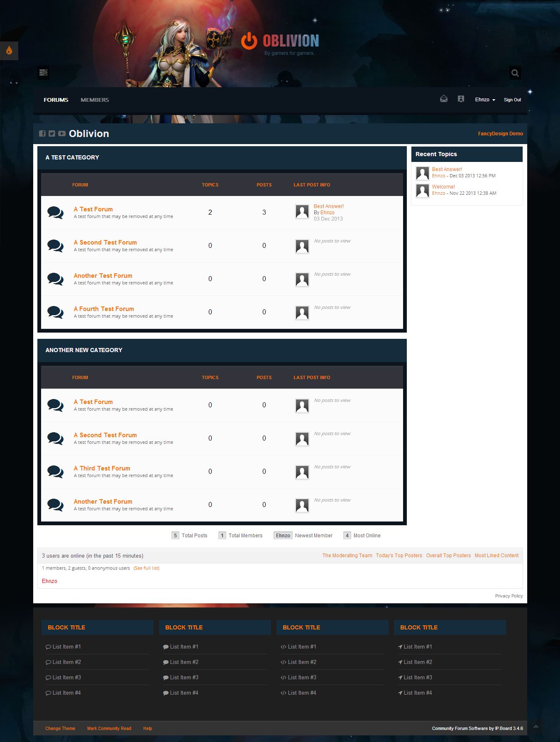Open the Welcome! recent topic
Viewport: 560px width, 742px height.
(443, 187)
